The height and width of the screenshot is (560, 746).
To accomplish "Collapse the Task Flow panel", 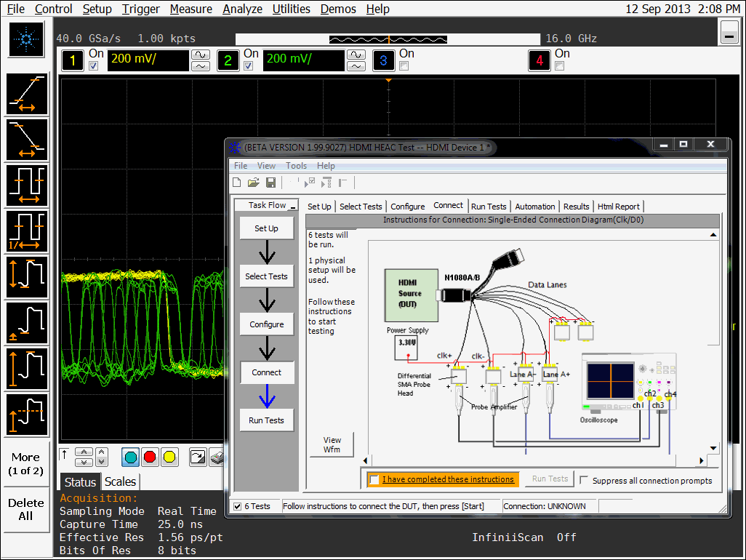I will (x=292, y=207).
